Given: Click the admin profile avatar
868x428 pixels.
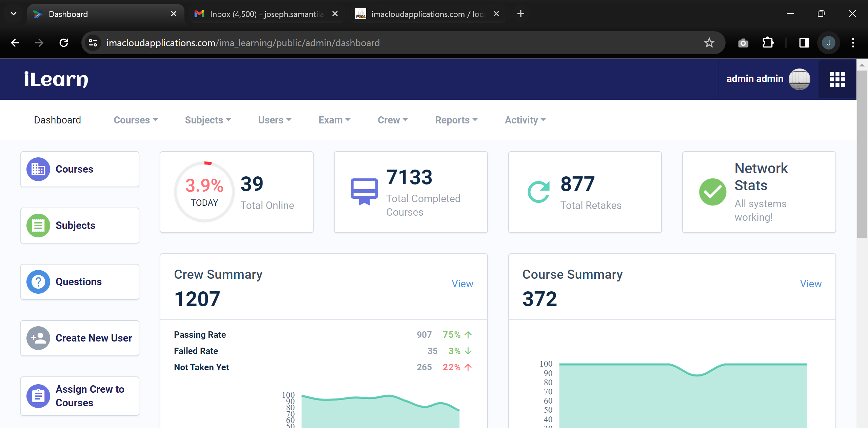Looking at the screenshot, I should (x=799, y=79).
